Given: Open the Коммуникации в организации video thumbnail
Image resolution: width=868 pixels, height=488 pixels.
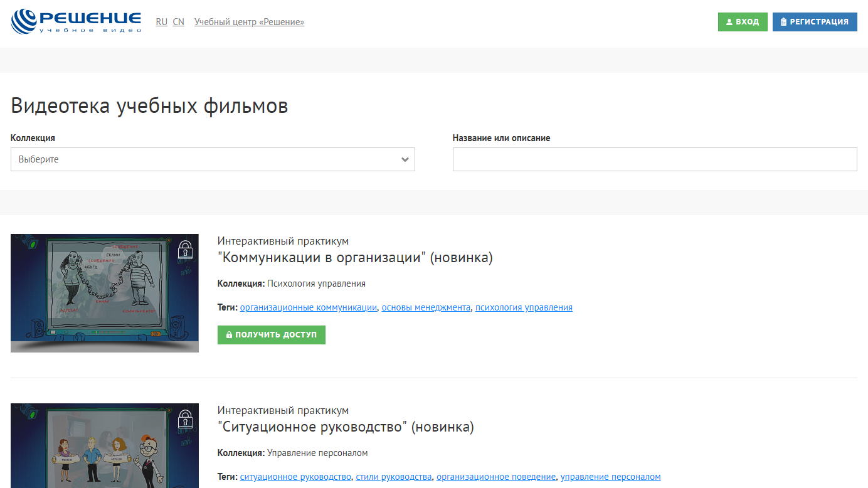Looking at the screenshot, I should [x=104, y=293].
